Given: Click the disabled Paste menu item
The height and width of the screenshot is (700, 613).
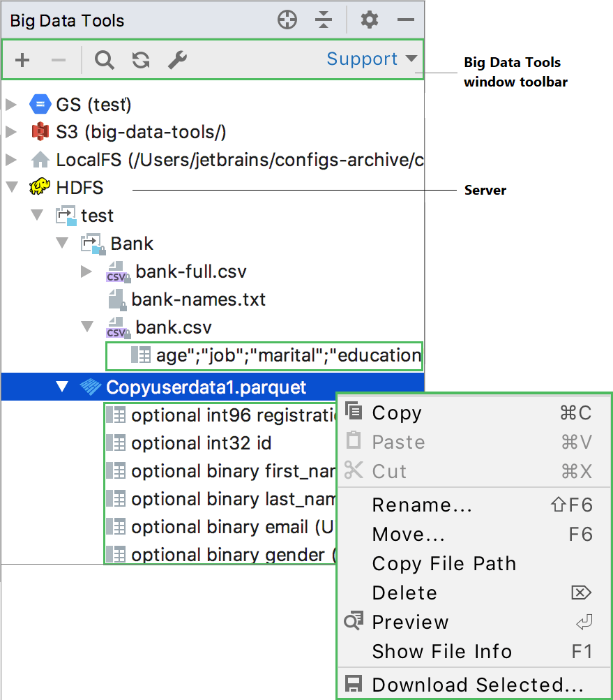Looking at the screenshot, I should click(x=474, y=442).
